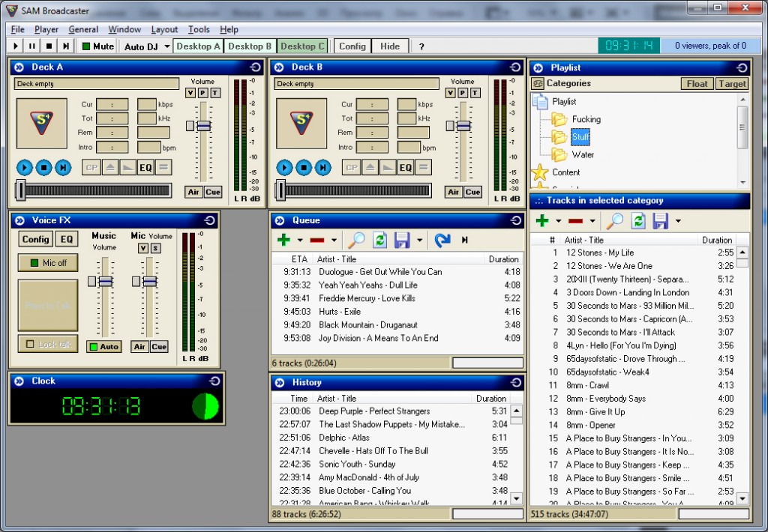Click the main toolbar Pause button
Screen dimensions: 768x532
[x=32, y=46]
